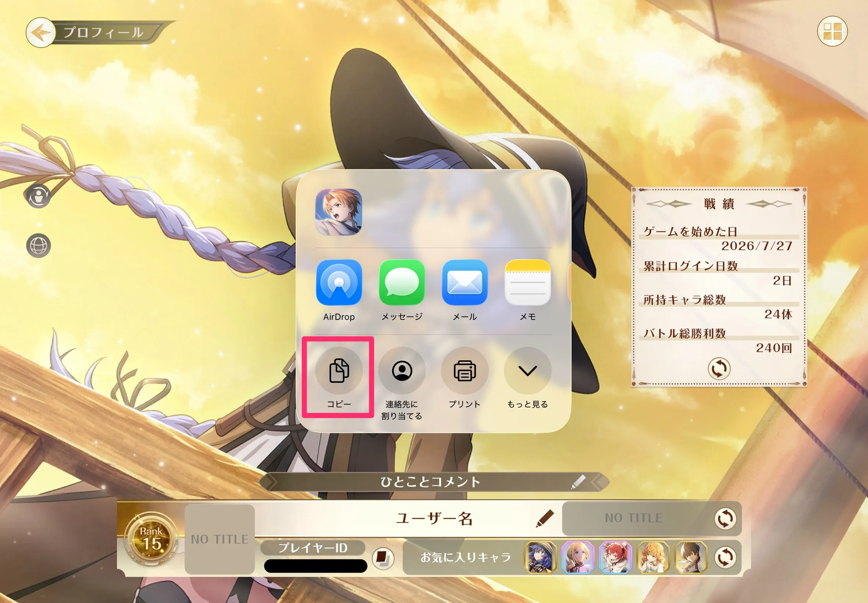The image size is (868, 603).
Task: Expand もっと見る in share sheet
Action: coord(527,377)
